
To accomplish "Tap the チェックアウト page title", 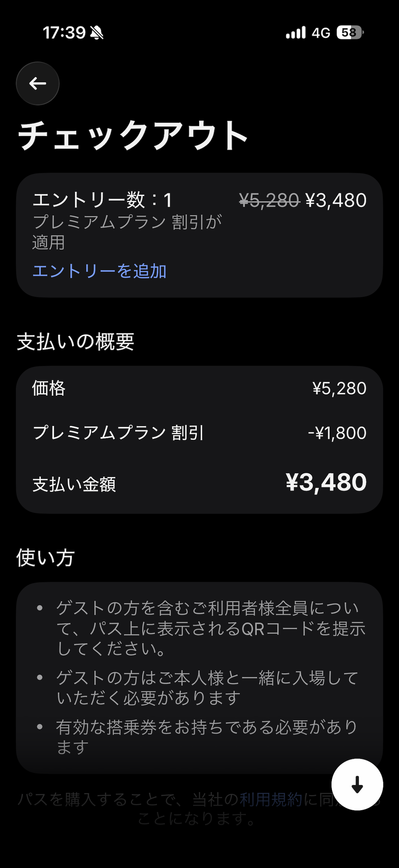I will [133, 136].
